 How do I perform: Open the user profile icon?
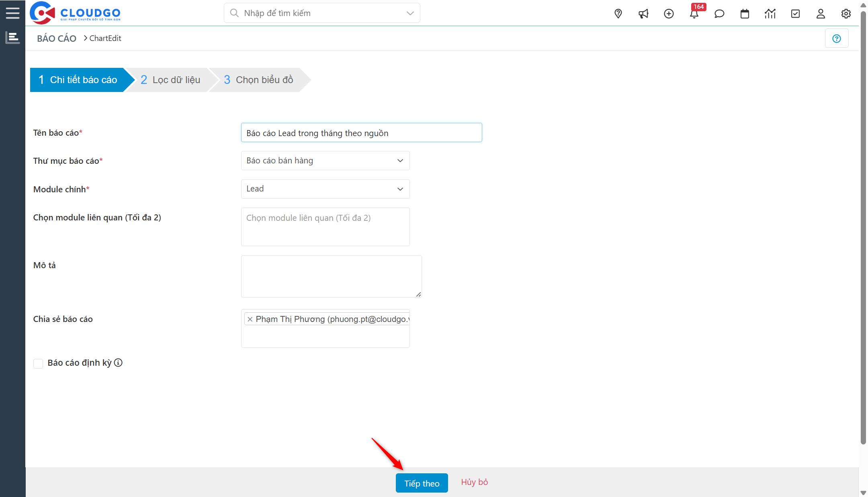pos(820,13)
